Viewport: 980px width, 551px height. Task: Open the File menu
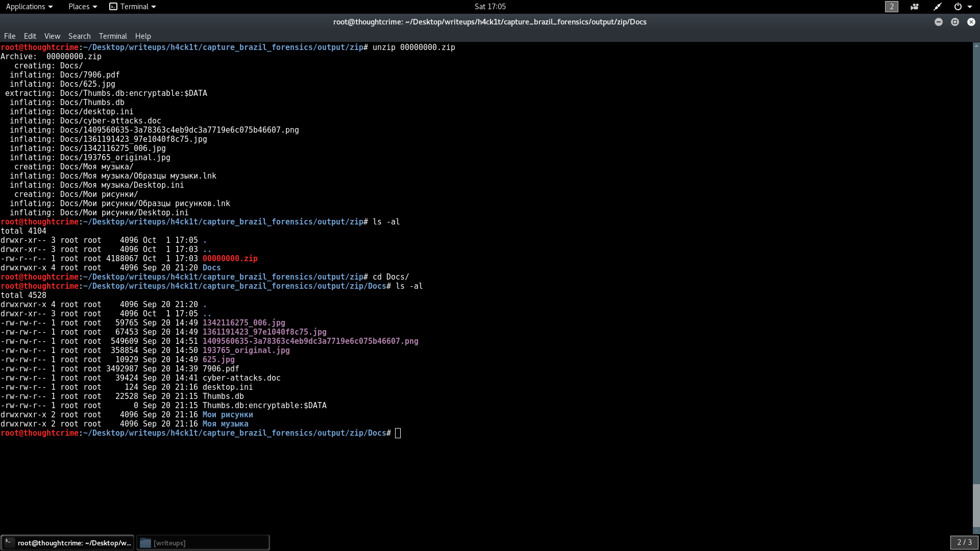(10, 36)
